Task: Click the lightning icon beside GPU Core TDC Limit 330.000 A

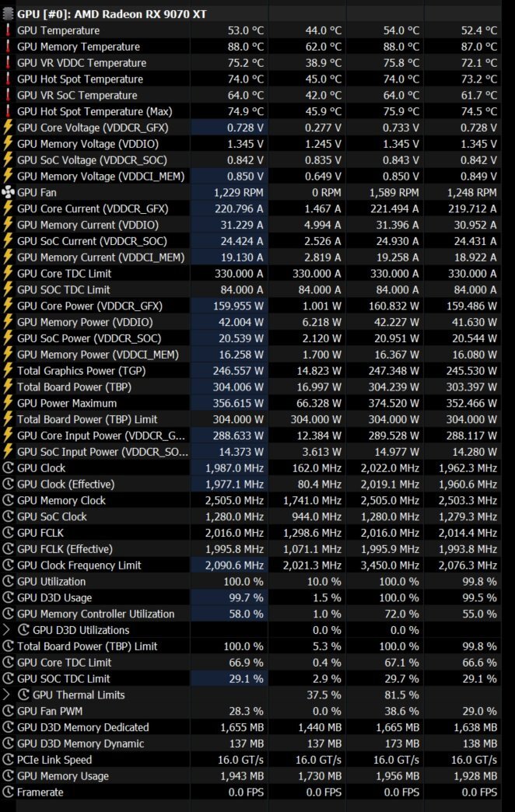Action: click(8, 274)
